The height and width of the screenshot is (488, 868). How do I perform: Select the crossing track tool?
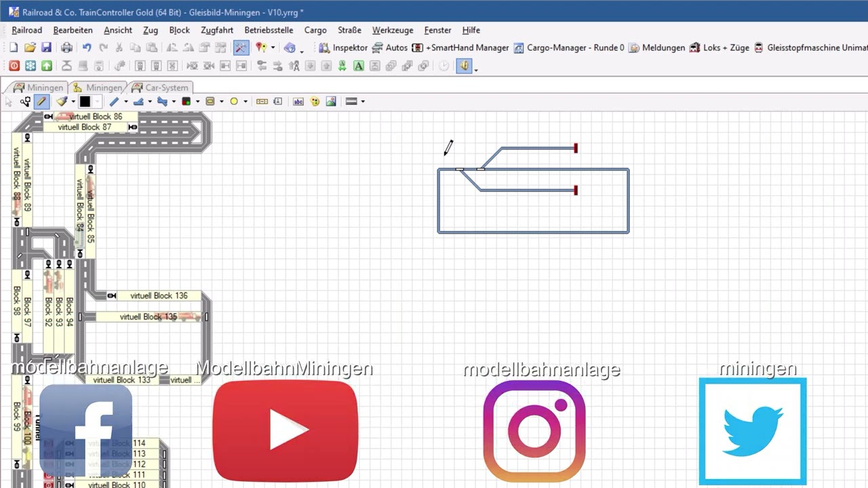click(x=162, y=102)
